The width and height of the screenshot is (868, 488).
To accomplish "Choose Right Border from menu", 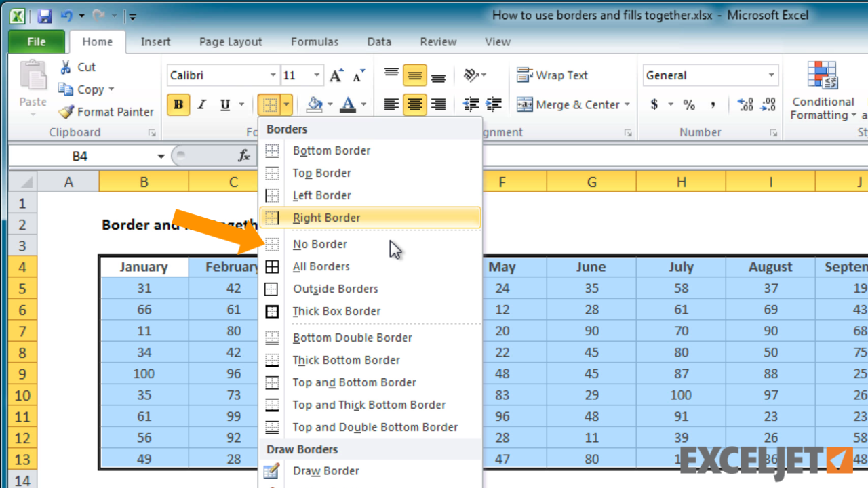I will click(370, 218).
